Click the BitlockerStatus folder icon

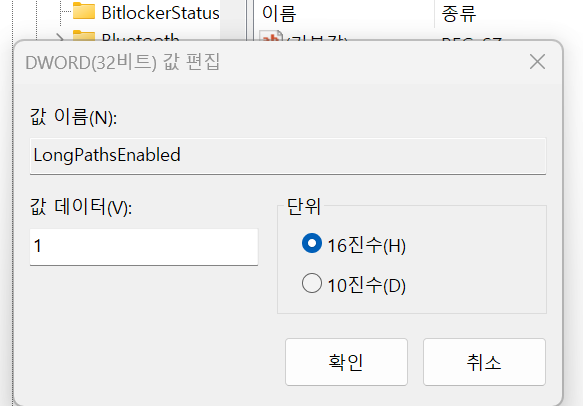(x=84, y=11)
